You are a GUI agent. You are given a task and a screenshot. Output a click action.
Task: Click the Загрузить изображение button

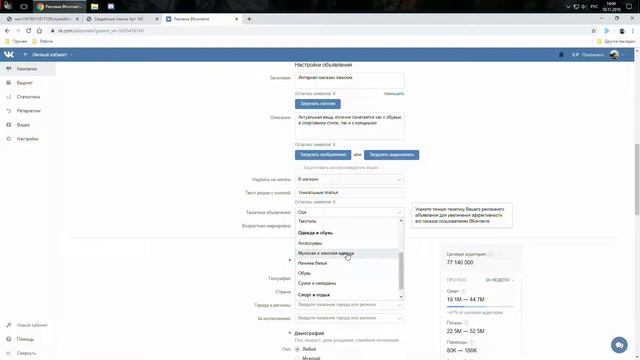(323, 155)
